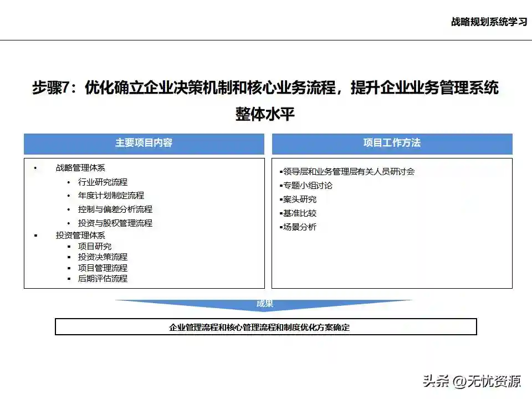Select the 专题小组讨论 method item

(x=308, y=186)
